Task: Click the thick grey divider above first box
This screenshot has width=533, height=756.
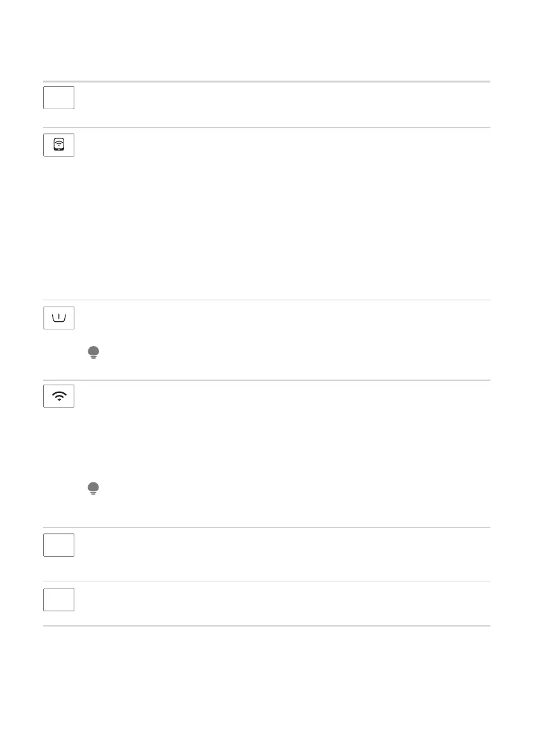Action: tap(266, 81)
